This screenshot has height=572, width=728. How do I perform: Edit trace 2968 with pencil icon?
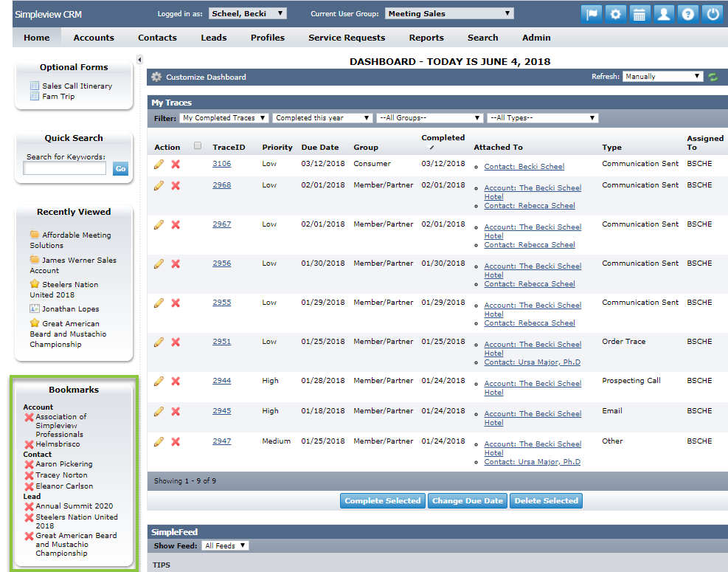click(x=159, y=185)
